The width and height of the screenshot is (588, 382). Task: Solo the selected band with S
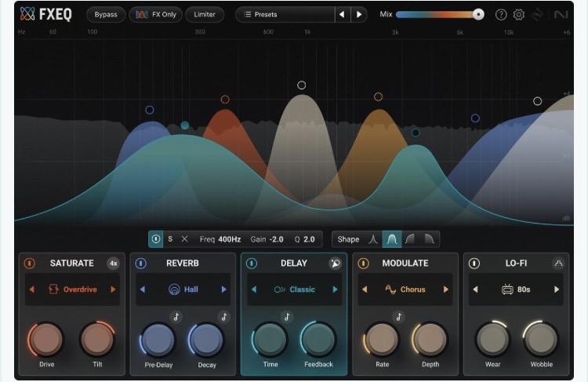tap(170, 239)
